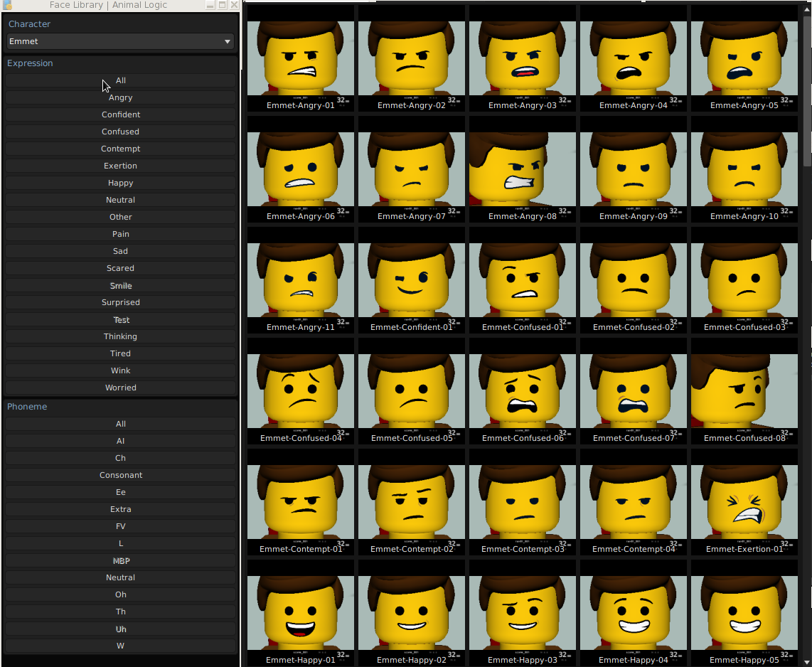
Task: Select Neutral in the Phoneme list
Action: click(x=120, y=577)
